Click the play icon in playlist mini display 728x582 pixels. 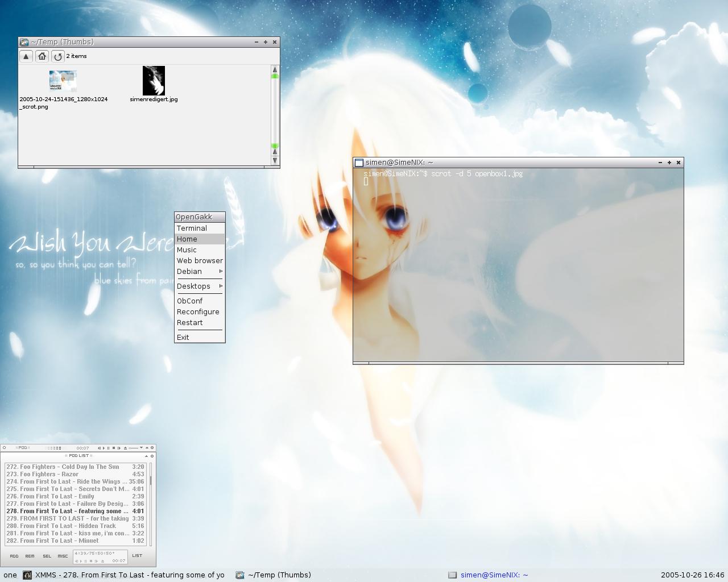(81, 561)
